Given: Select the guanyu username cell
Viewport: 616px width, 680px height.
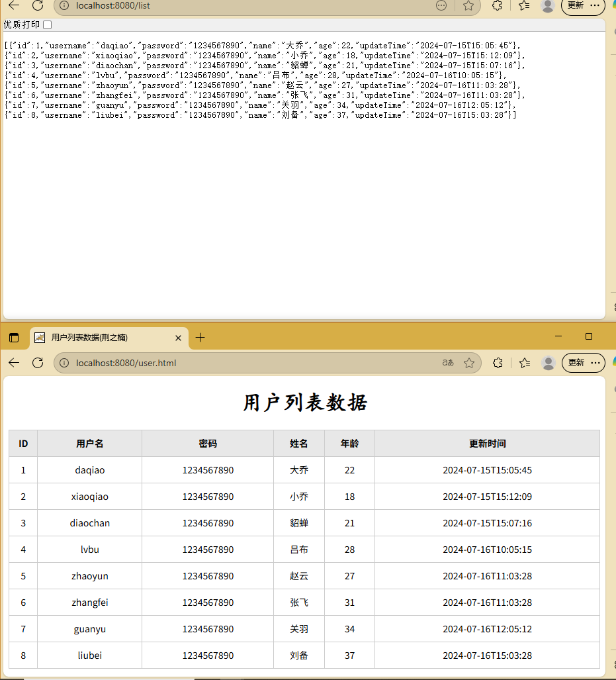Looking at the screenshot, I should tap(90, 629).
